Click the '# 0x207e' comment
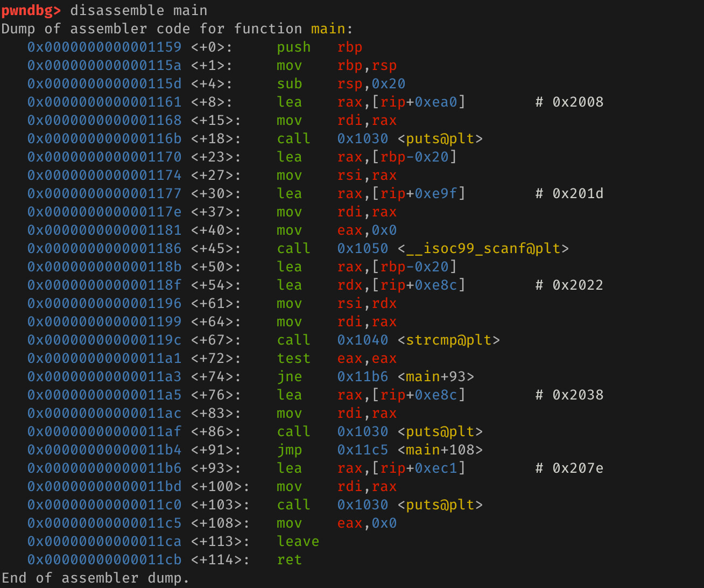The width and height of the screenshot is (704, 588). (x=569, y=468)
